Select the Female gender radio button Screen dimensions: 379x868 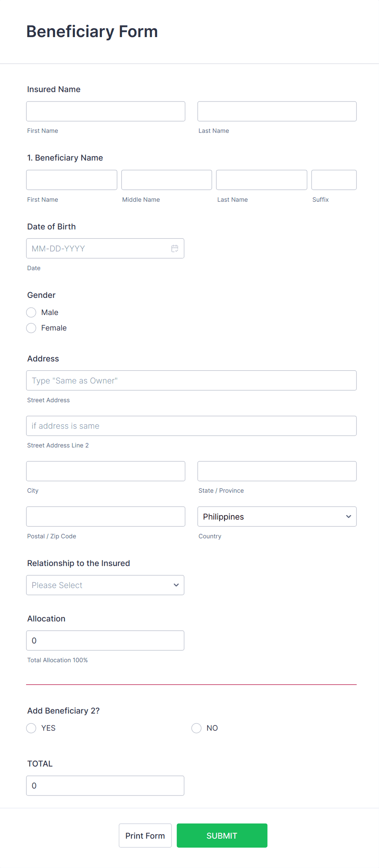click(31, 328)
